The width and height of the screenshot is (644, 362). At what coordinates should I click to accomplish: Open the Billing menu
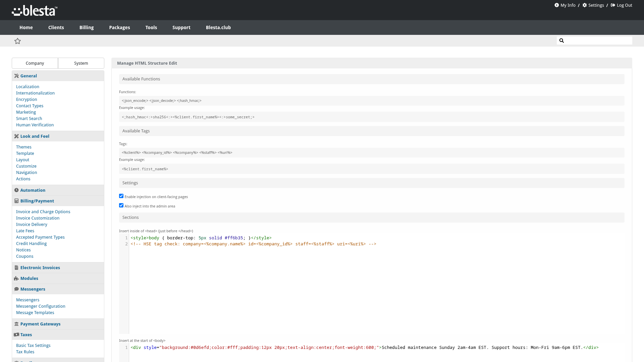pyautogui.click(x=87, y=27)
